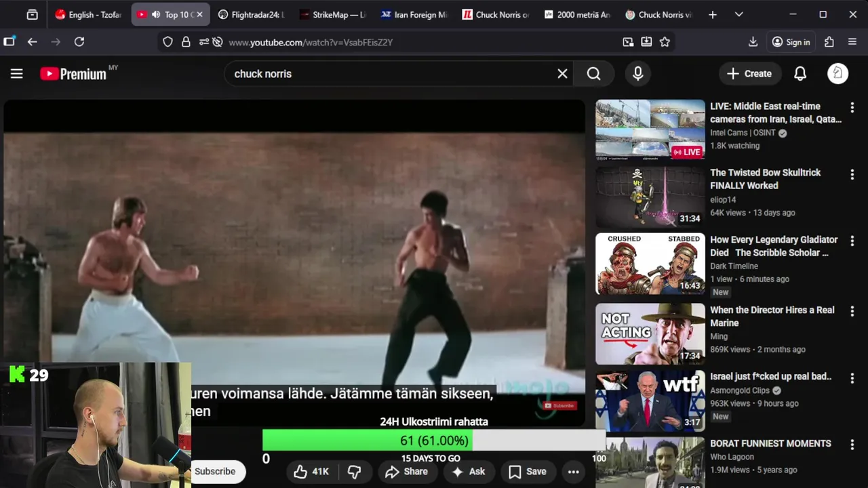Switch to 2000 metriä tab
This screenshot has height=488, width=868.
(x=576, y=14)
